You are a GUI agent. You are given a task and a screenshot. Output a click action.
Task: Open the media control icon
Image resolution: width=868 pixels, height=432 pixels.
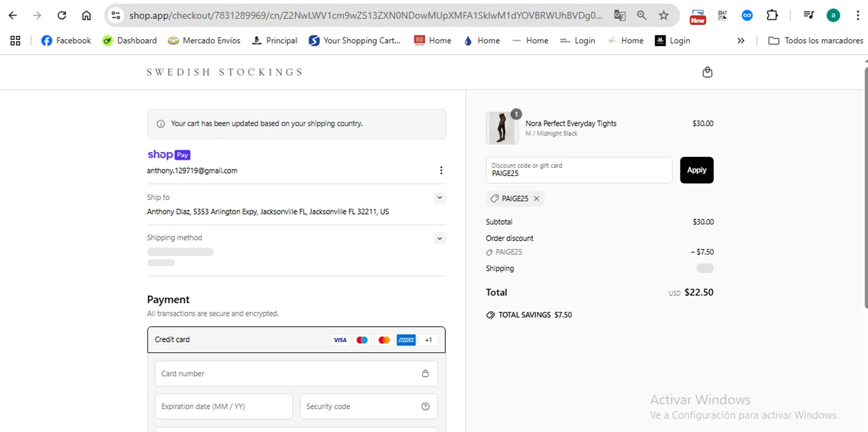click(x=809, y=16)
